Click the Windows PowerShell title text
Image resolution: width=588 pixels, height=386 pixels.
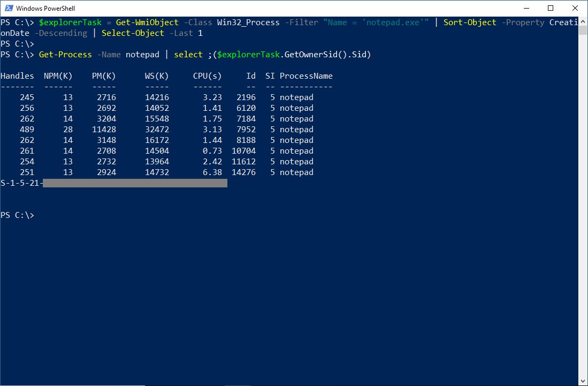45,8
